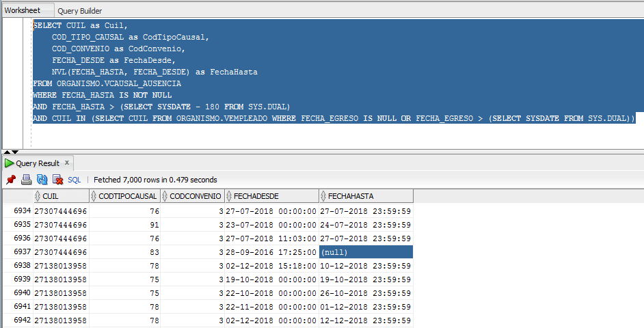Select the highlighted (null) cell
This screenshot has height=328, width=644.
coord(365,252)
